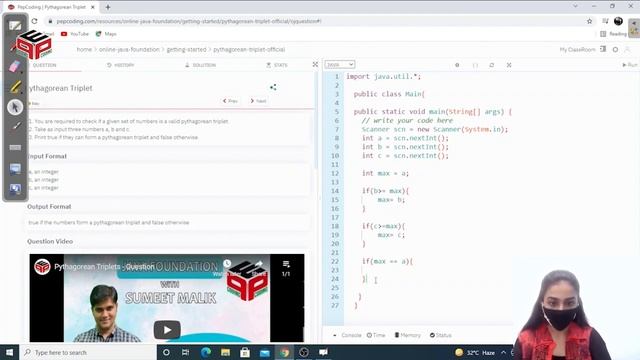Viewport: 640px width, 360px height.
Task: Select the arrow cursor annotation tool
Action: click(15, 107)
